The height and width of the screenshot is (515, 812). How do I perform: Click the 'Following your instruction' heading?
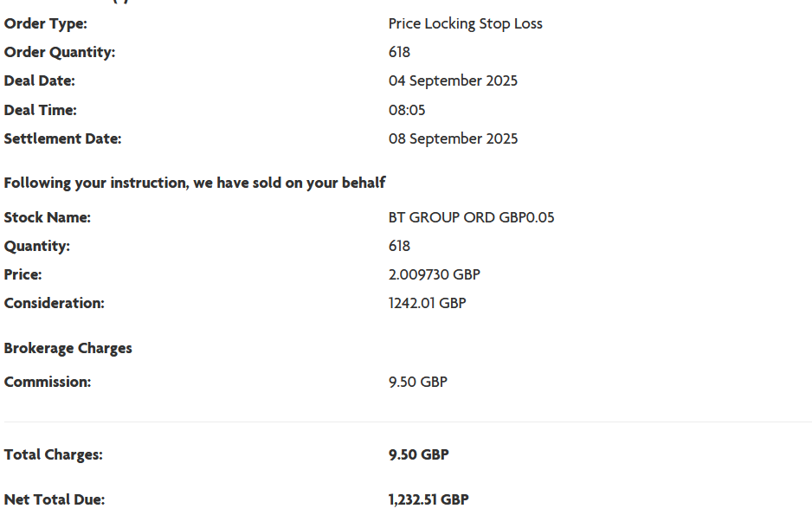(x=195, y=183)
